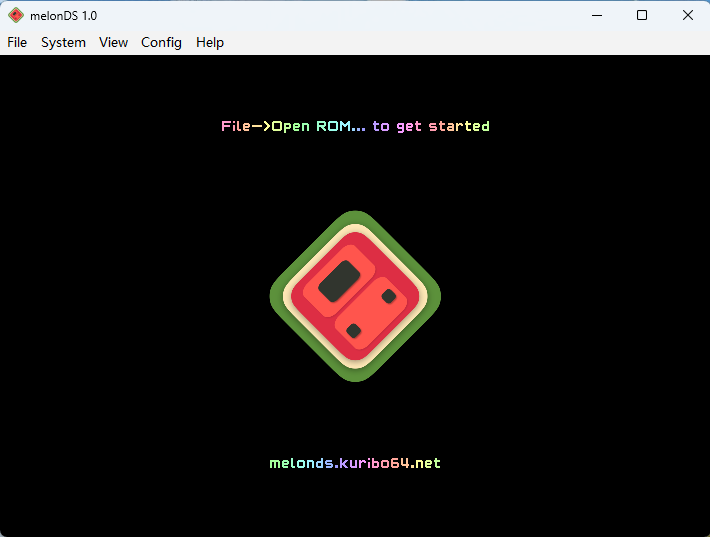Screen dimensions: 710x537
Task: Open the View menu
Action: coord(113,43)
